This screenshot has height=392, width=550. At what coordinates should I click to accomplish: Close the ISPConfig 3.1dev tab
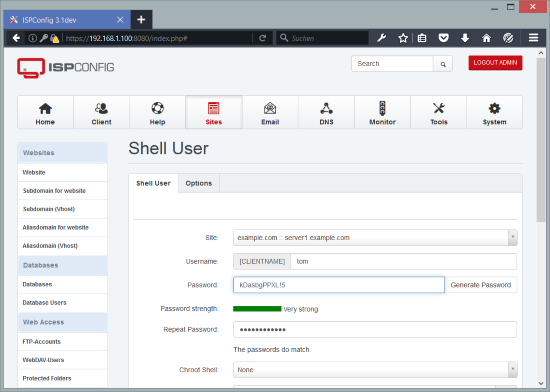120,20
